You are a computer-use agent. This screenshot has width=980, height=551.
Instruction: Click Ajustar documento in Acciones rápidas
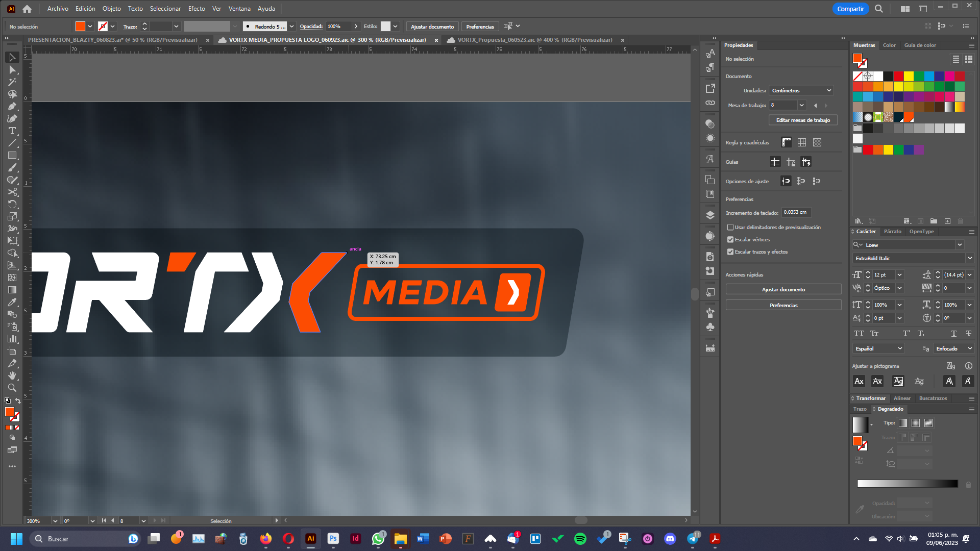pyautogui.click(x=783, y=289)
